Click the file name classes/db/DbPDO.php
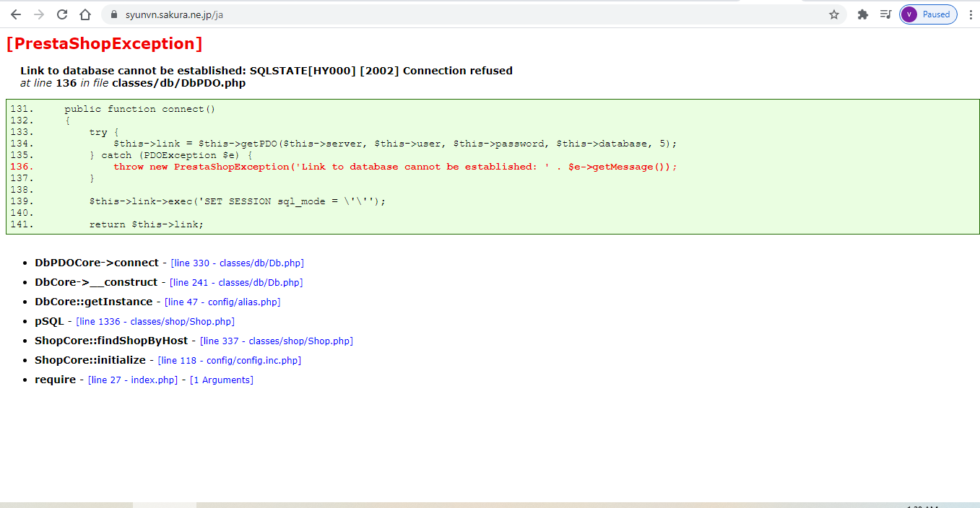980x508 pixels. [178, 83]
